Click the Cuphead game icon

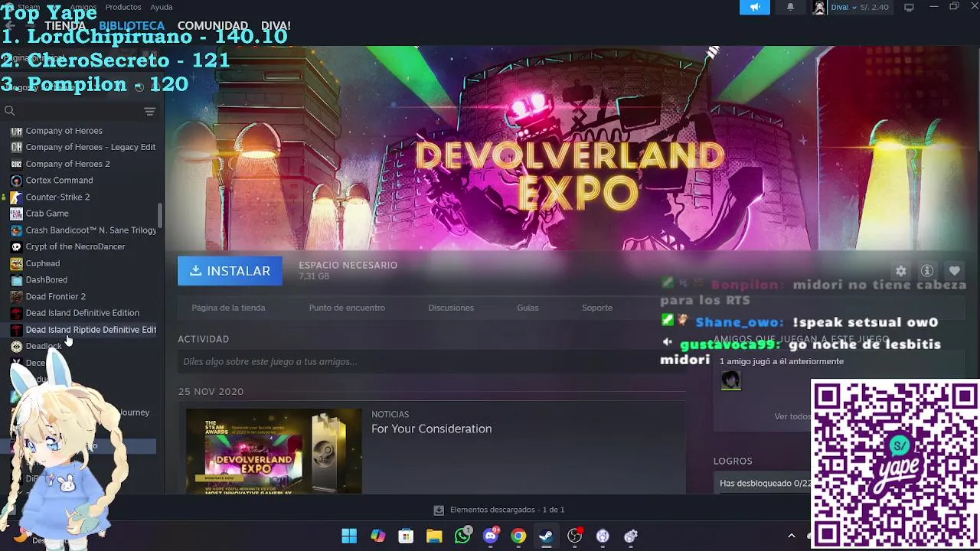tap(16, 263)
